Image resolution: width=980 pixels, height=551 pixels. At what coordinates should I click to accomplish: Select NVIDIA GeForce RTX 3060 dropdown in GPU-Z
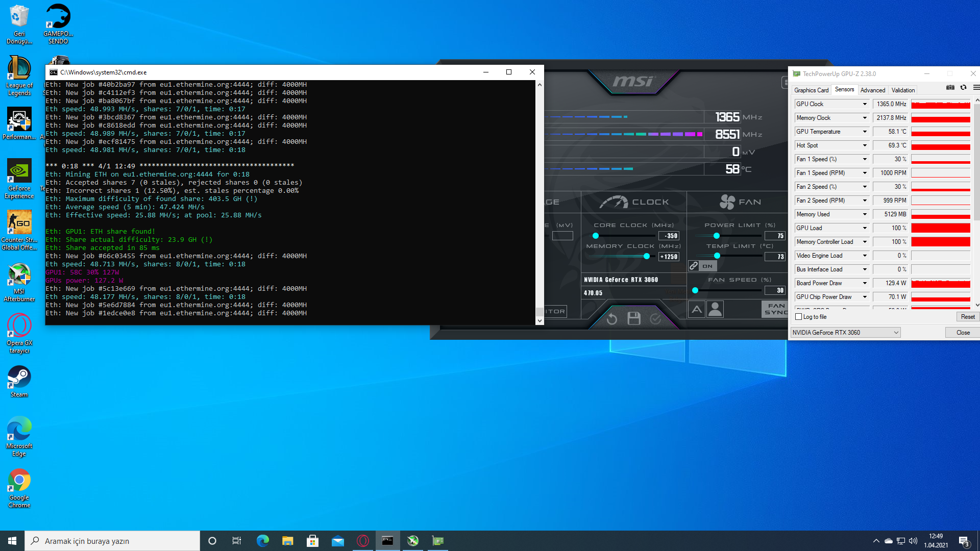(845, 332)
